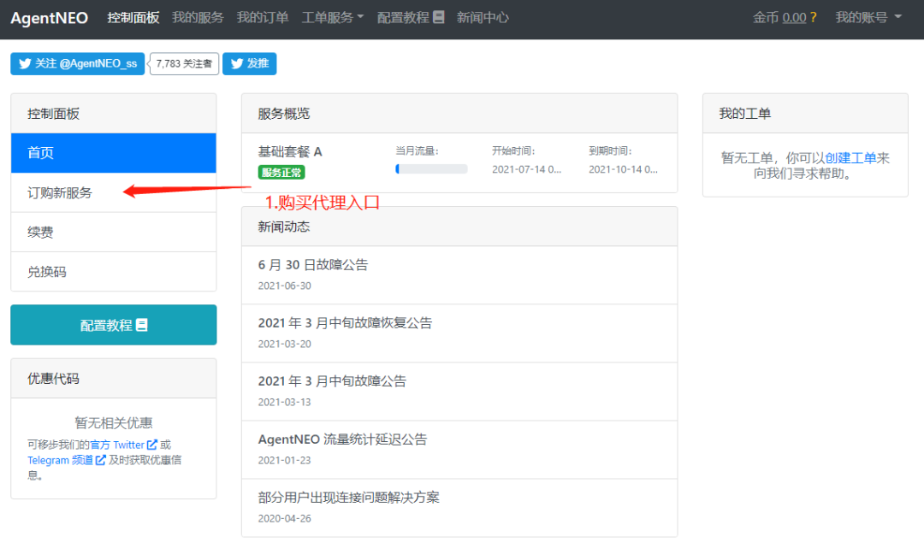Click the Twitter follow @AgentNEO_ss button

[x=78, y=64]
